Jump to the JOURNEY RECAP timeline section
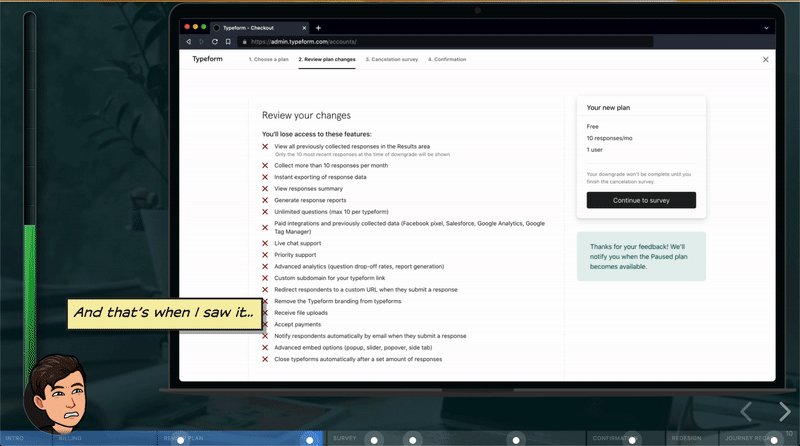 coord(748,438)
